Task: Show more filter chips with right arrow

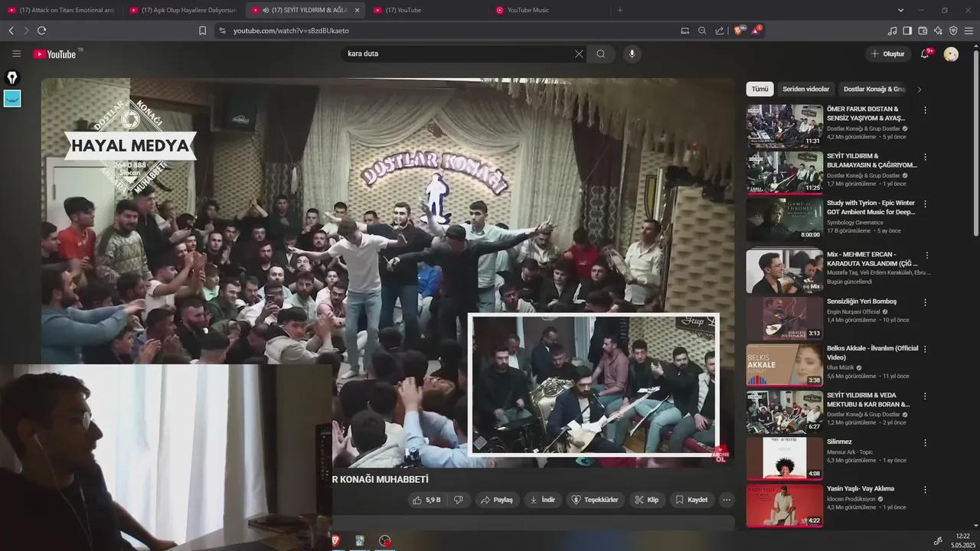Action: click(x=920, y=90)
